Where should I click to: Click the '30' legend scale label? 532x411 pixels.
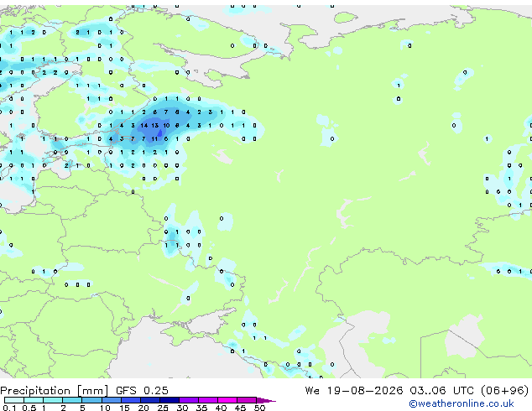pyautogui.click(x=182, y=408)
